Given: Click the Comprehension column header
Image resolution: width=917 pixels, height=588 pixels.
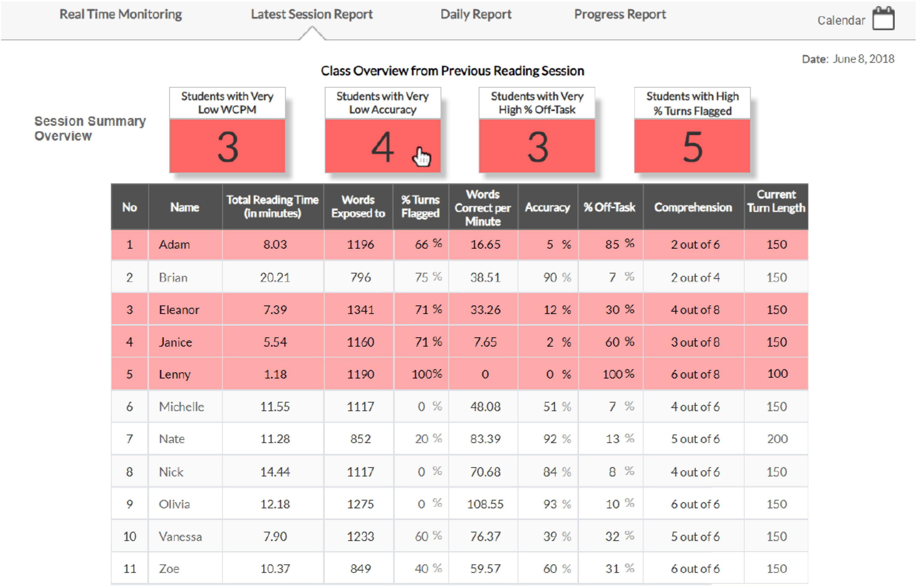Looking at the screenshot, I should tap(693, 207).
